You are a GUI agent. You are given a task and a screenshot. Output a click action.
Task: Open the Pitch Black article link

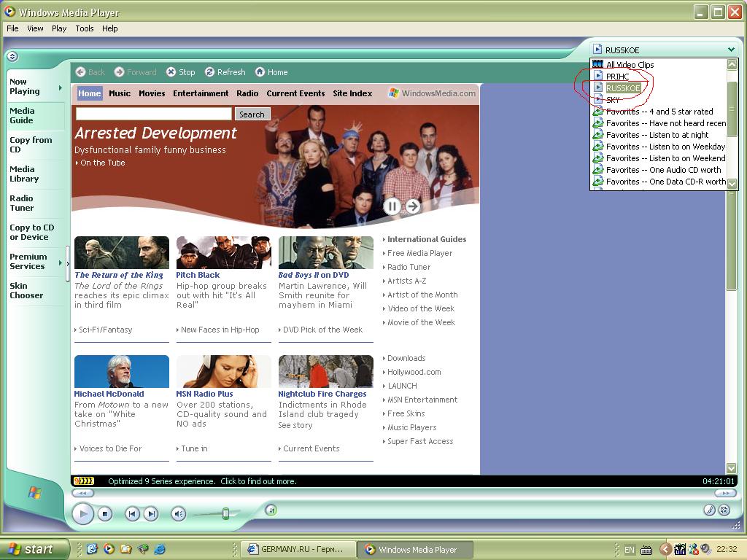pyautogui.click(x=198, y=275)
